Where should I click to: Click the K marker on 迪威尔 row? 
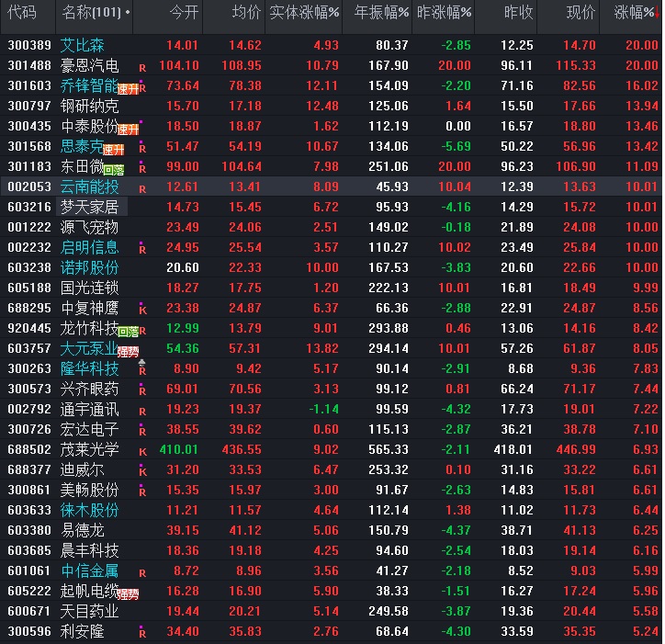coord(142,471)
